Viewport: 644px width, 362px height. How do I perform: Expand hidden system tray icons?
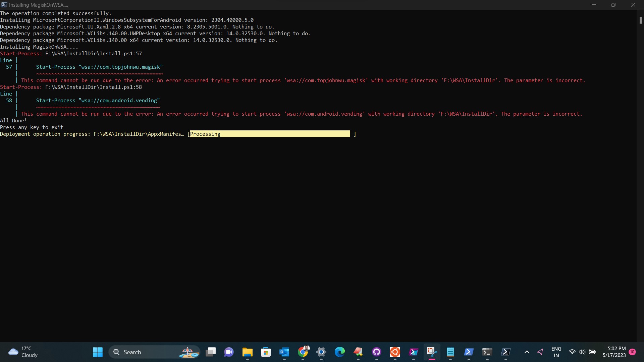coord(527,352)
